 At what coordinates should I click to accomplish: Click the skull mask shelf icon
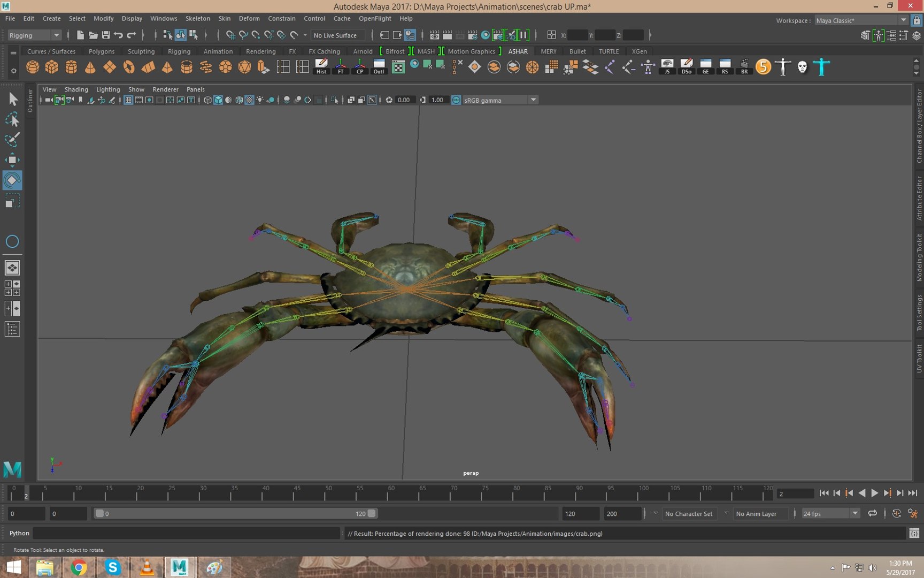[802, 67]
